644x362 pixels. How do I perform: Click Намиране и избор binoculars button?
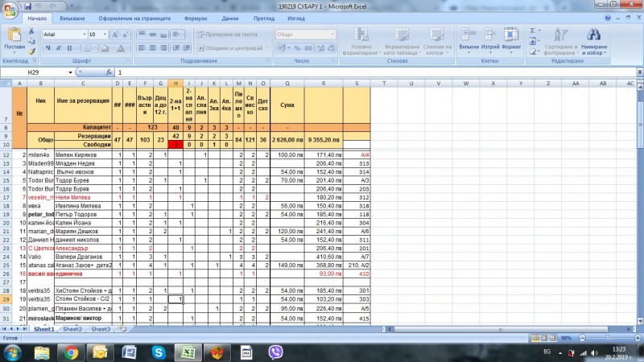[x=594, y=41]
